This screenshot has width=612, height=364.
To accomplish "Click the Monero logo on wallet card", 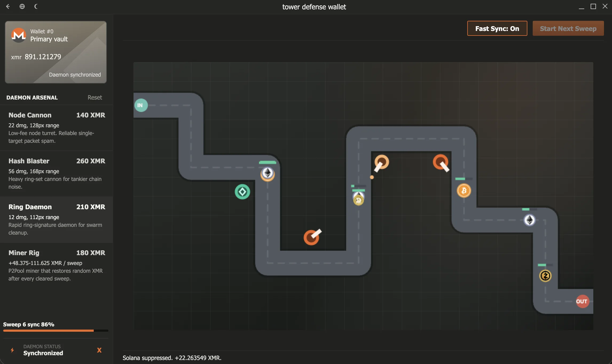I will pos(18,35).
